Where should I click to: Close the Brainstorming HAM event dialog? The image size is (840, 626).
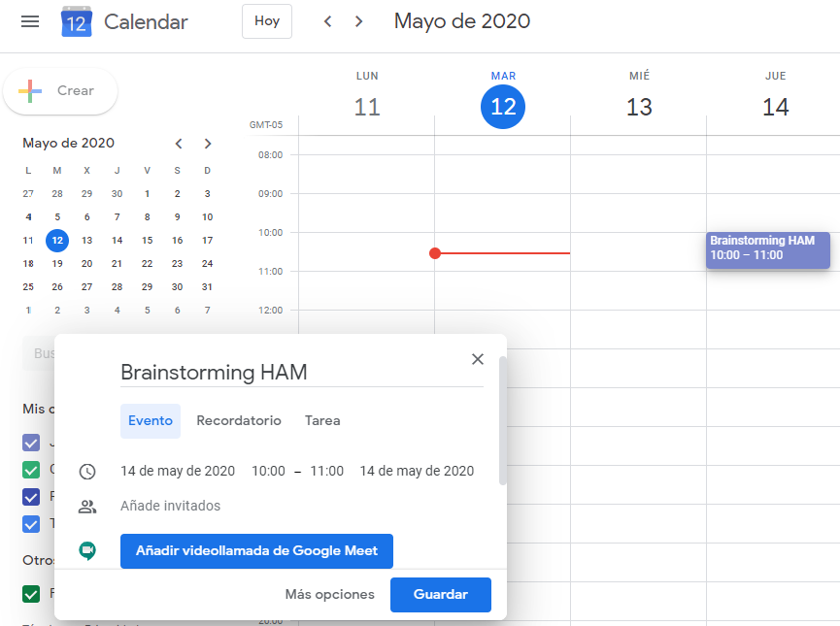[477, 359]
